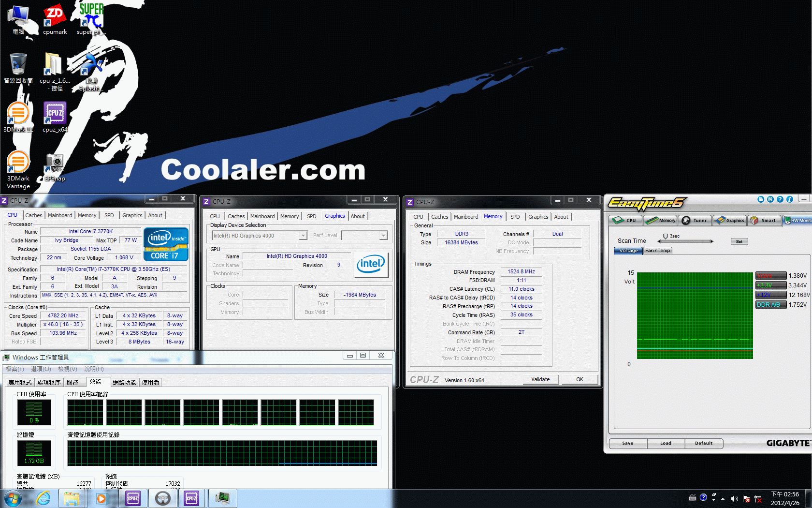Click the network status tray icon
Screen dimensions: 812x508
[758, 499]
